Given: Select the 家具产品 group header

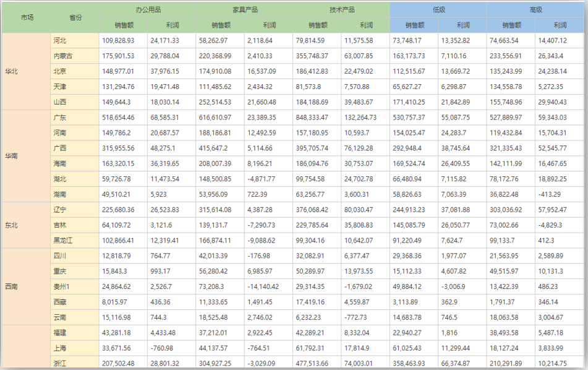Looking at the screenshot, I should point(244,10).
